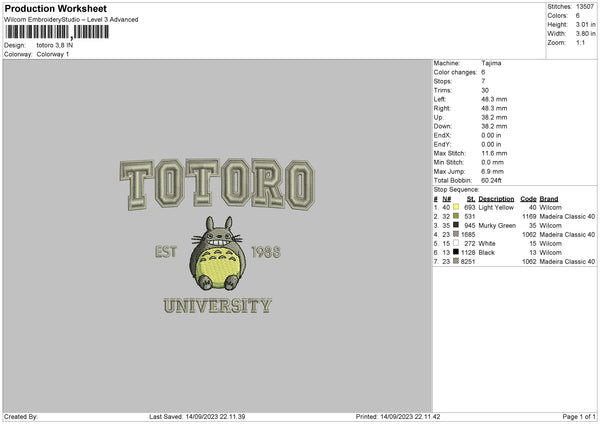Click the EST text in the design
The width and height of the screenshot is (600, 424).
click(x=166, y=252)
